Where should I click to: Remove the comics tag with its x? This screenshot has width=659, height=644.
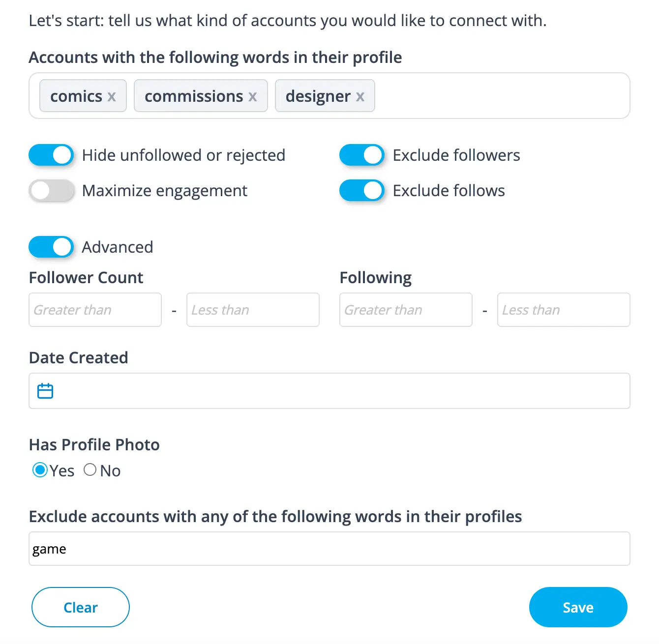(112, 96)
